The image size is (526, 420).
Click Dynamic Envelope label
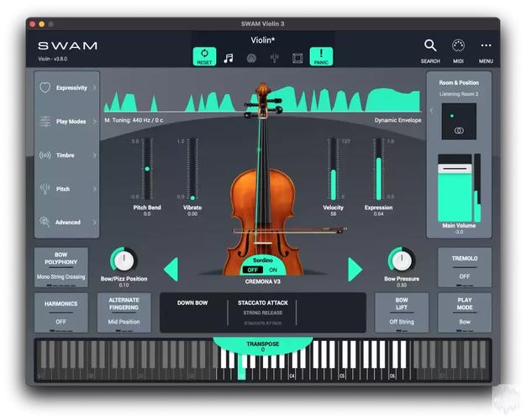click(397, 120)
